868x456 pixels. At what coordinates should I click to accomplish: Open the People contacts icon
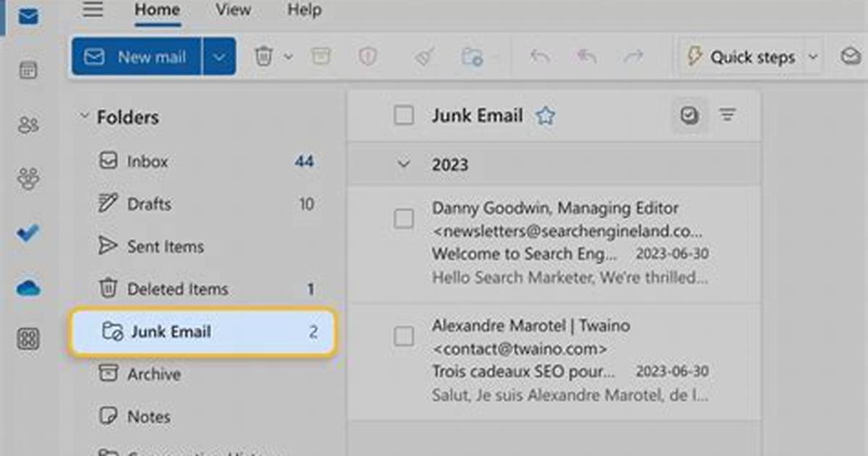(28, 125)
